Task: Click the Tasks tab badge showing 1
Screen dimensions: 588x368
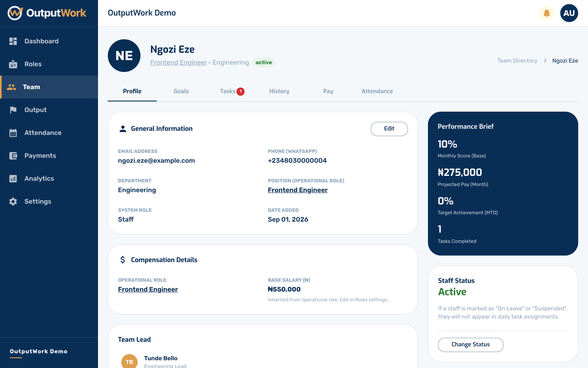Action: [241, 92]
